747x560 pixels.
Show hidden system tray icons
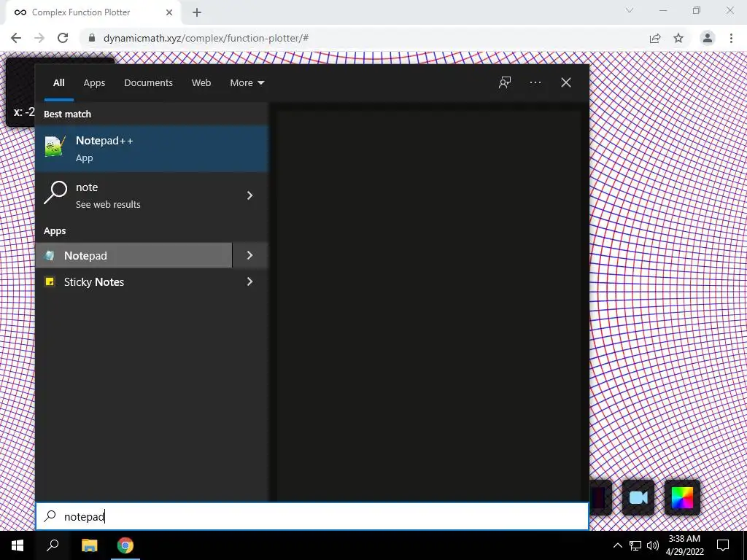[617, 545]
